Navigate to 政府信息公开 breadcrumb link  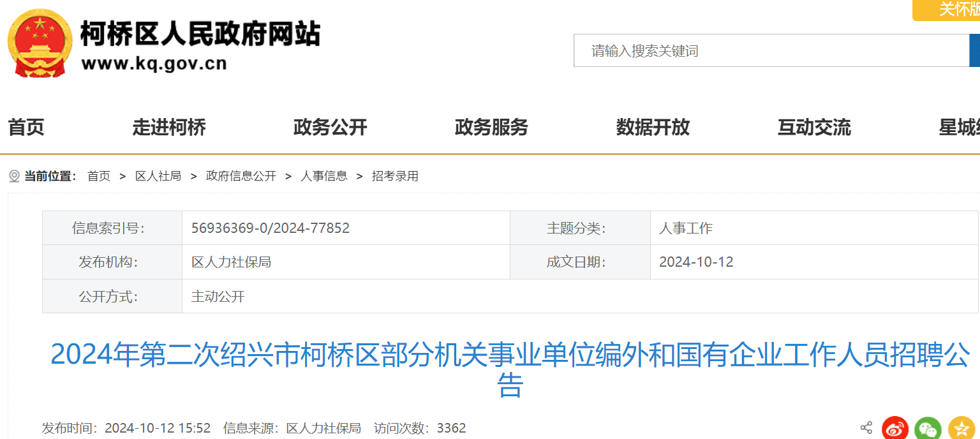241,176
